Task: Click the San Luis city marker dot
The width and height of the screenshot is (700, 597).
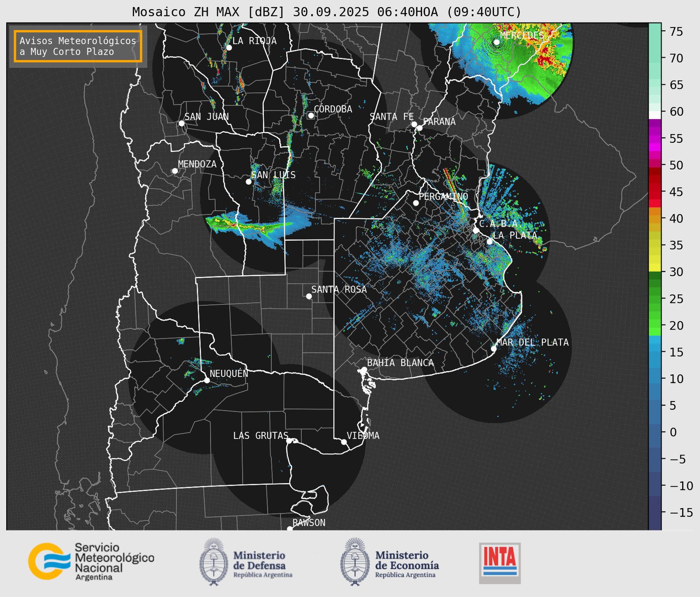Action: tap(249, 182)
